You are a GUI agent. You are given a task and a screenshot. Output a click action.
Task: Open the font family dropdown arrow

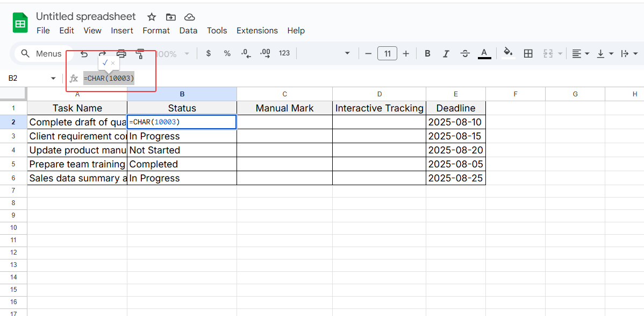pos(347,53)
